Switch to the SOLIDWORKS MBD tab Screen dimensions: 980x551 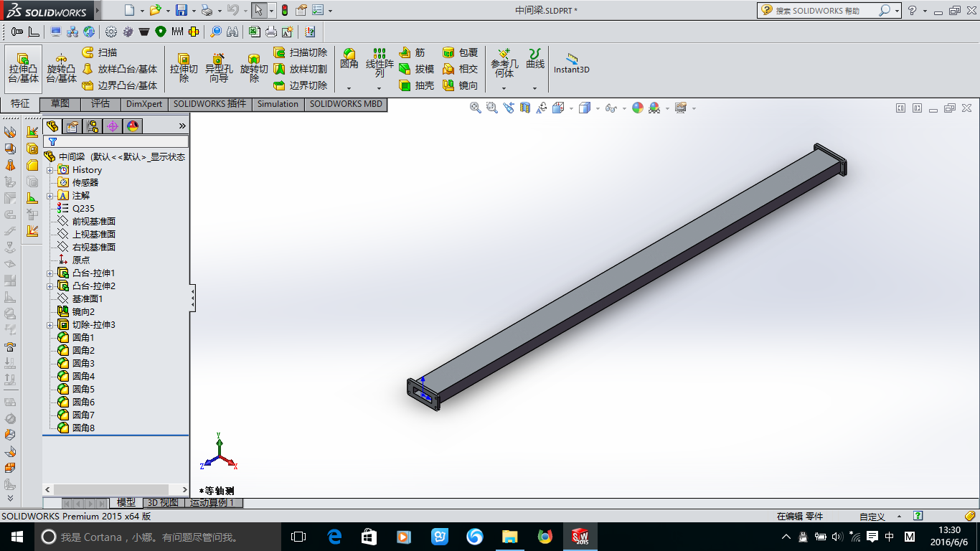pos(346,104)
